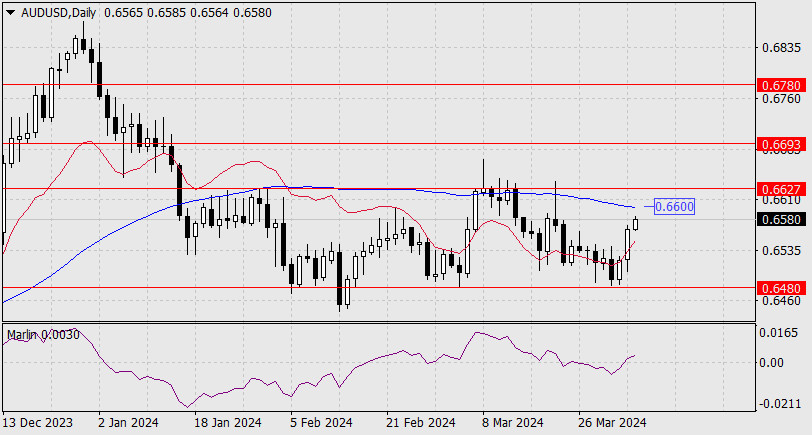
Task: Click the 13 Dec 2023 date label
Action: pos(38,423)
